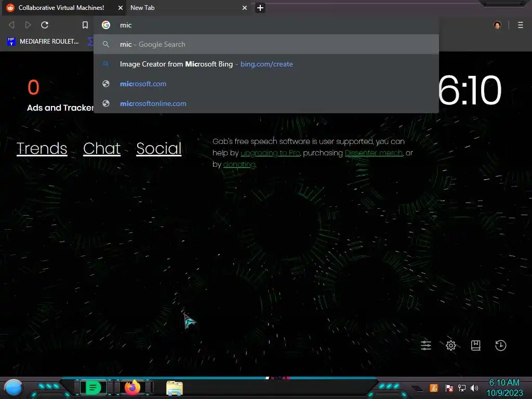Open Action Center flag in tray
The height and width of the screenshot is (399, 532).
449,388
